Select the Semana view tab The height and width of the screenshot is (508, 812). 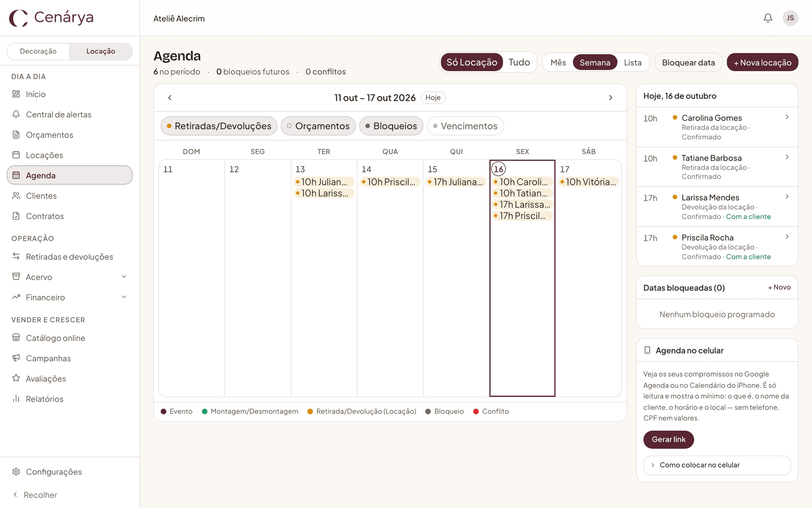tap(595, 62)
